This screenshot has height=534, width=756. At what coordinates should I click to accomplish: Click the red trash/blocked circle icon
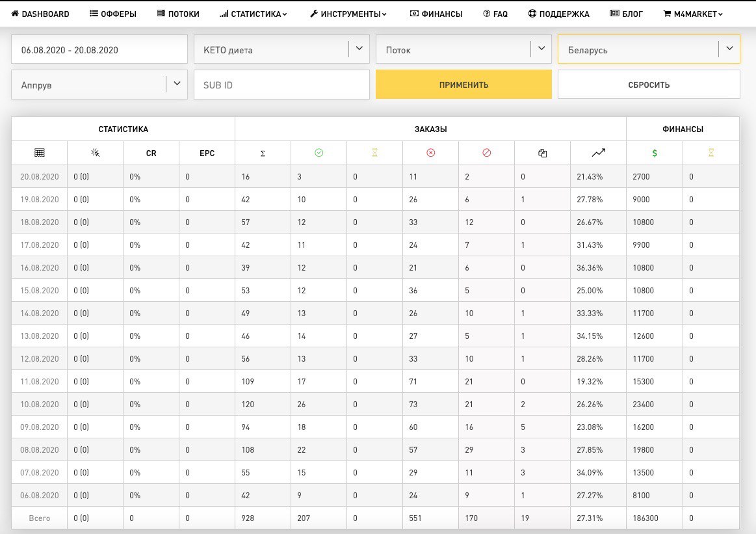486,152
